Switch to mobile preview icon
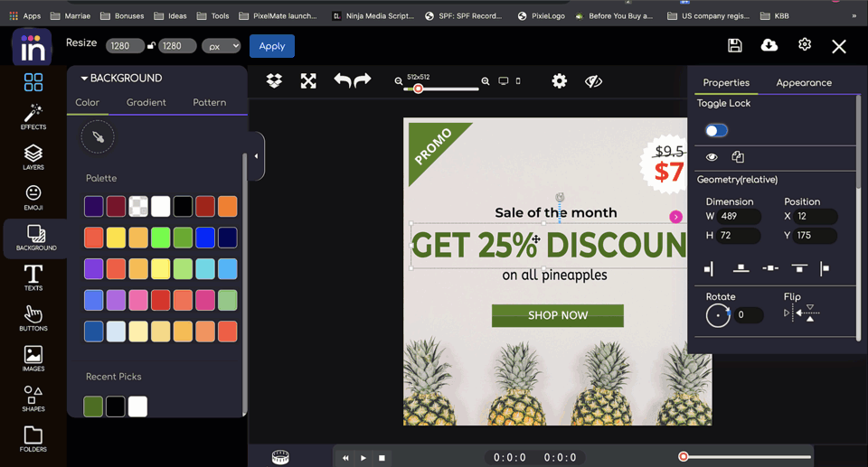 coord(518,80)
